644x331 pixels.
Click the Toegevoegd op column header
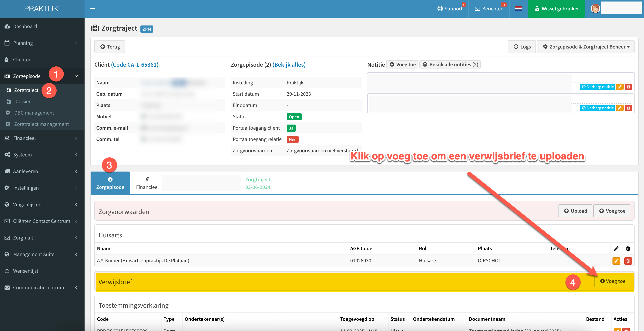pyautogui.click(x=357, y=319)
